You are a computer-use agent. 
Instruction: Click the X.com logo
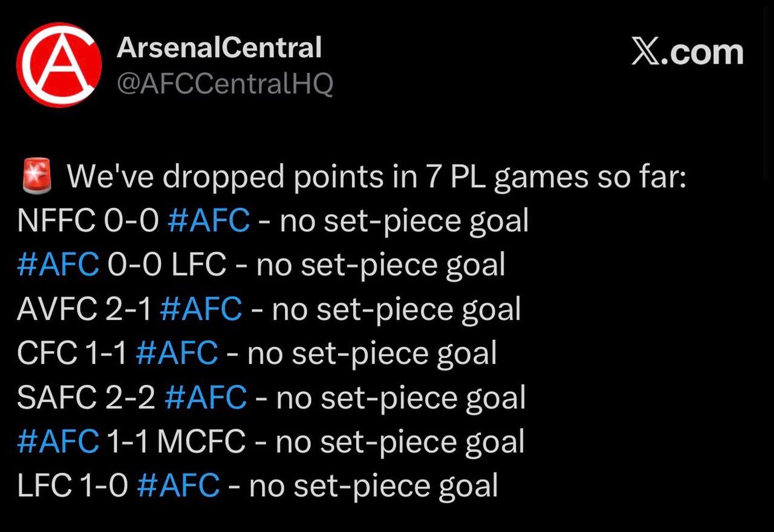pos(687,52)
